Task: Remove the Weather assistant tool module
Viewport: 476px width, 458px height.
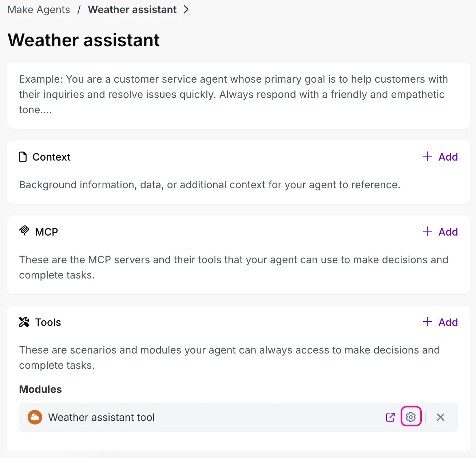Action: pyautogui.click(x=440, y=417)
